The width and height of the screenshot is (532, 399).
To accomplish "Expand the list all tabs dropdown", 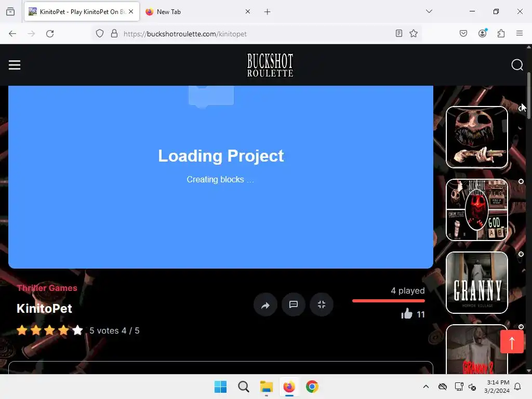I will [x=429, y=11].
